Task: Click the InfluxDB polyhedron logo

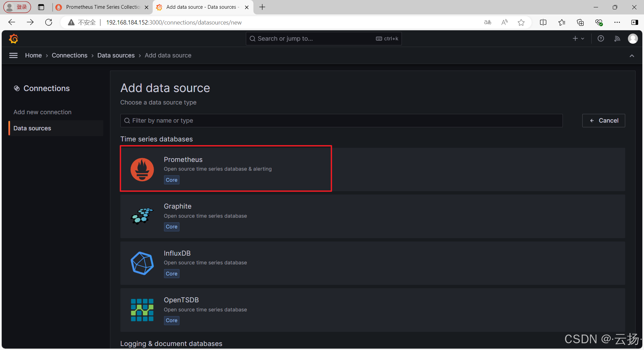Action: pos(142,263)
